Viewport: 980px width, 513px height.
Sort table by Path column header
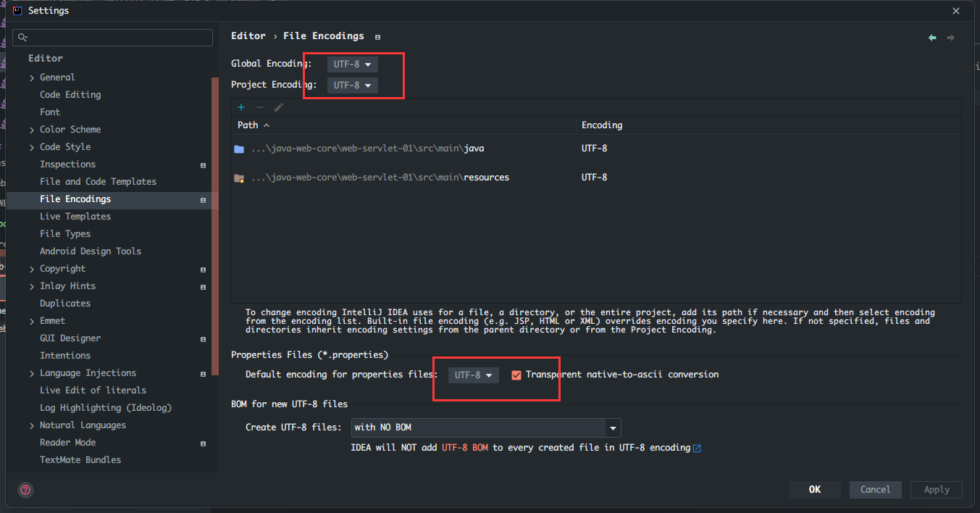(x=403, y=125)
